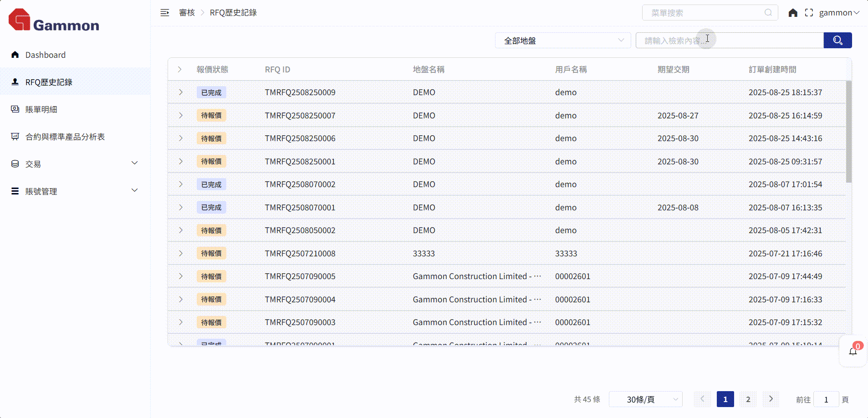Click the Gammon logo
868x418 pixels.
coord(54,20)
